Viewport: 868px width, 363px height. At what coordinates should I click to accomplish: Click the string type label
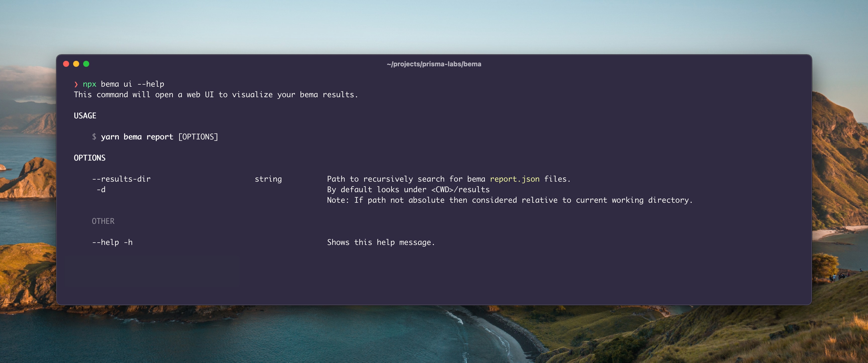[x=268, y=179]
